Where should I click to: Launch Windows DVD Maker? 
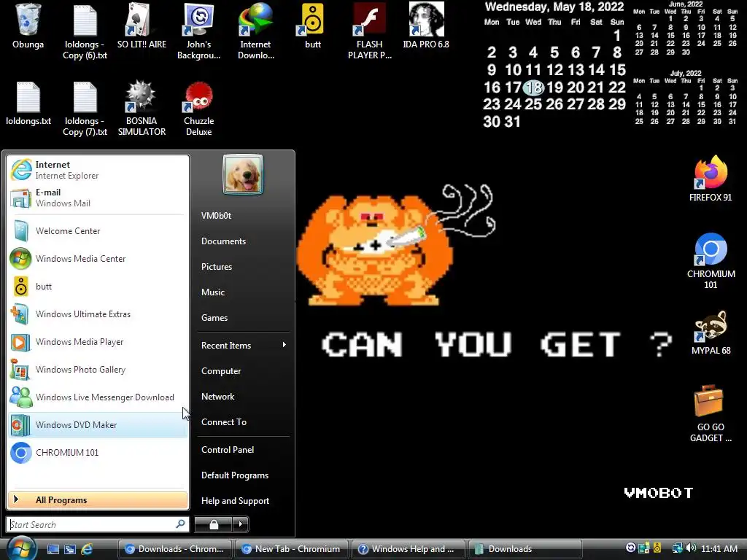(98, 425)
